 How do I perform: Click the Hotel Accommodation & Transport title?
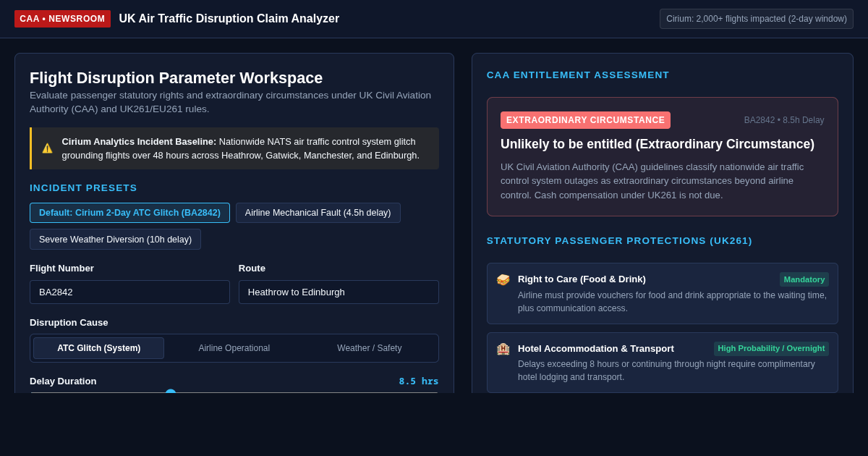click(596, 349)
